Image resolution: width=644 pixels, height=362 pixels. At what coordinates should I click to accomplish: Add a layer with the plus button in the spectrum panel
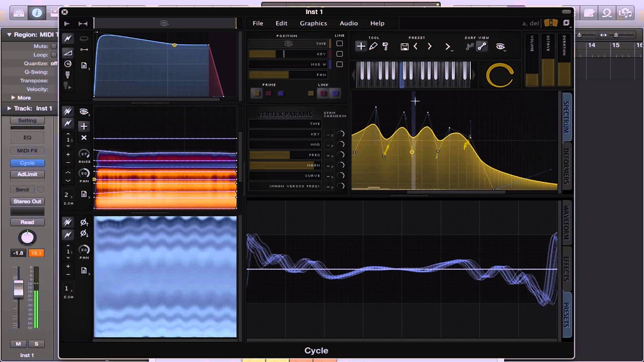(x=84, y=126)
